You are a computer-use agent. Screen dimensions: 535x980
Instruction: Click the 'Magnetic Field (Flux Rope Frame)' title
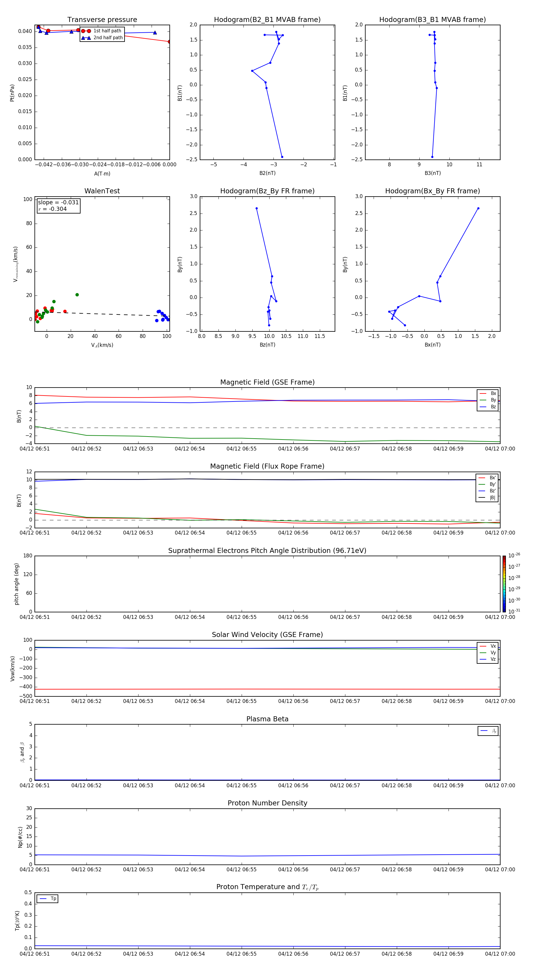(267, 467)
